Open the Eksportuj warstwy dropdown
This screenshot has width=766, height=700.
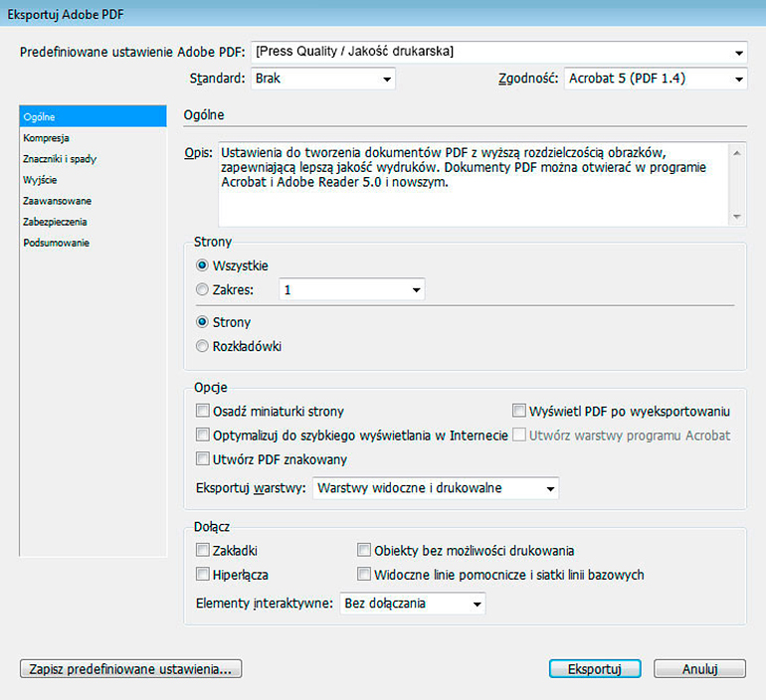(x=436, y=488)
